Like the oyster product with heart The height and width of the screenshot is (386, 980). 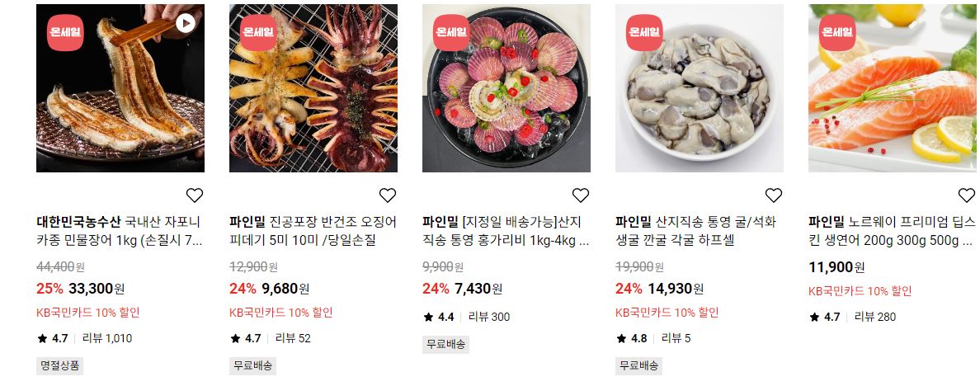pos(774,195)
